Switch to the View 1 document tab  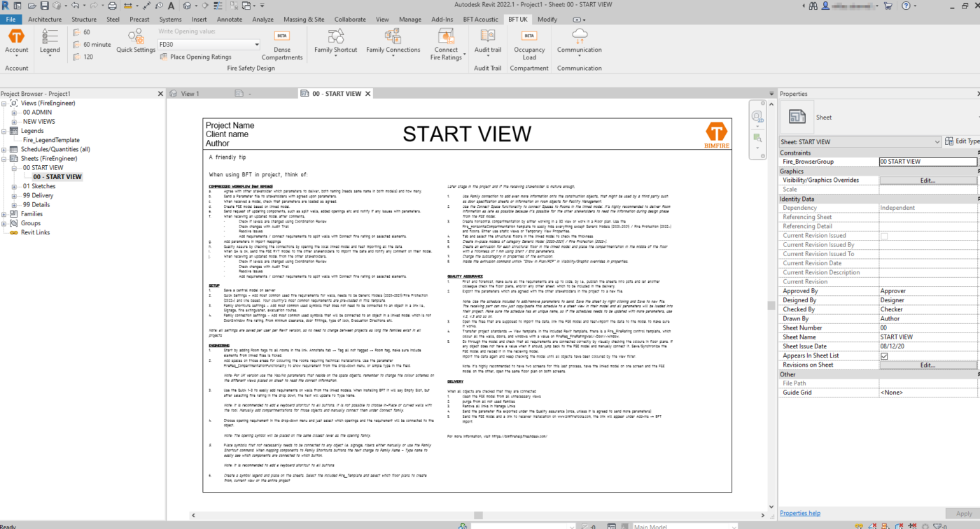pos(190,93)
